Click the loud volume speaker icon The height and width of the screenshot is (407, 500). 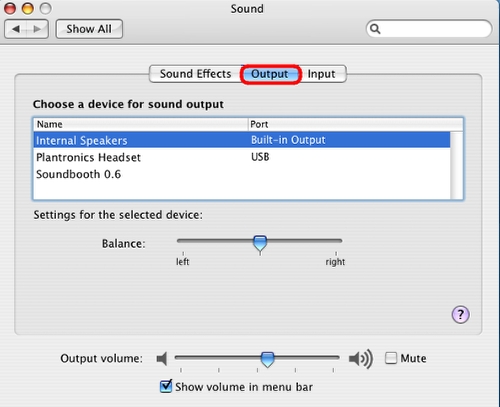[361, 359]
